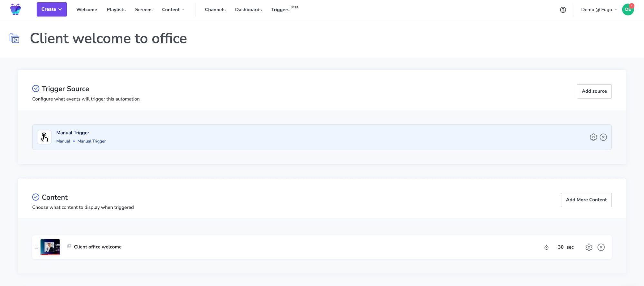Click the DE user avatar

coord(628,9)
